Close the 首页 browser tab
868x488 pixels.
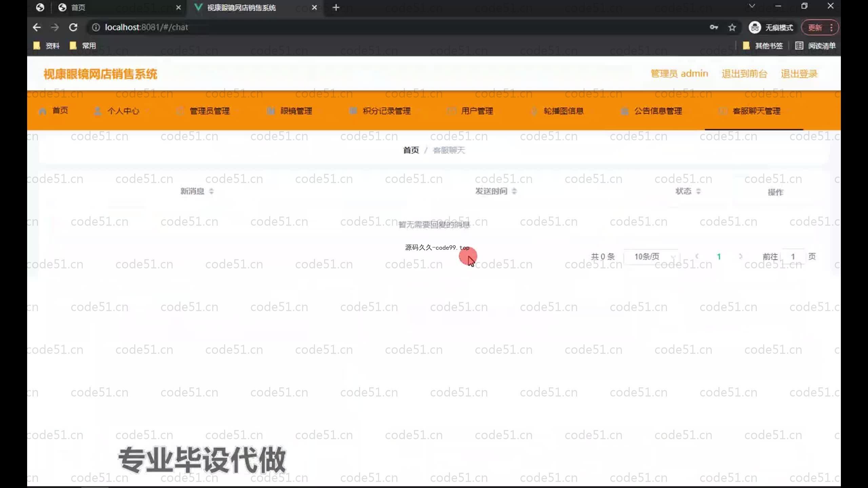[179, 7]
